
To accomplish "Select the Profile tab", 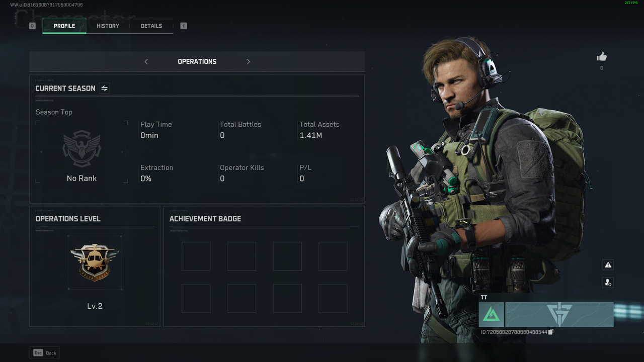I will pos(64,26).
